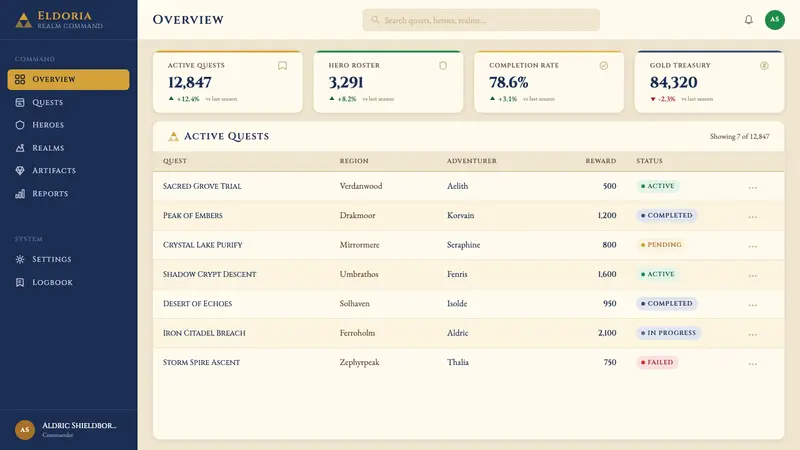Open Reports from the sidebar
Image resolution: width=800 pixels, height=450 pixels.
click(x=68, y=193)
